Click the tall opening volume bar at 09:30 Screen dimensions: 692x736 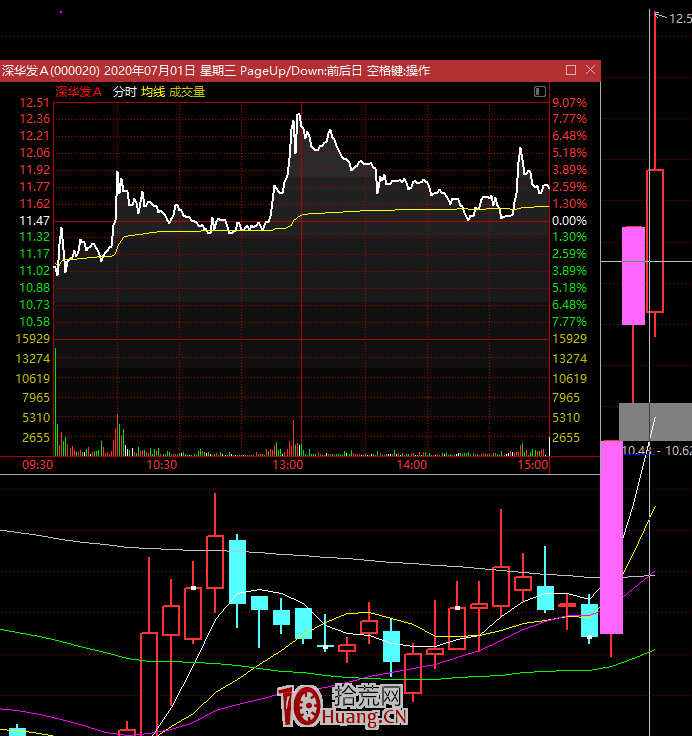[55, 402]
